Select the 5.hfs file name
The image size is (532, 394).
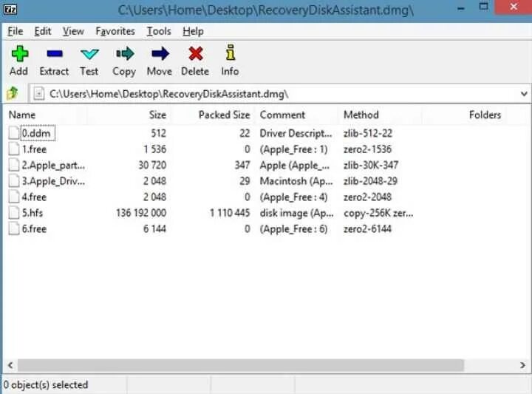click(x=33, y=213)
